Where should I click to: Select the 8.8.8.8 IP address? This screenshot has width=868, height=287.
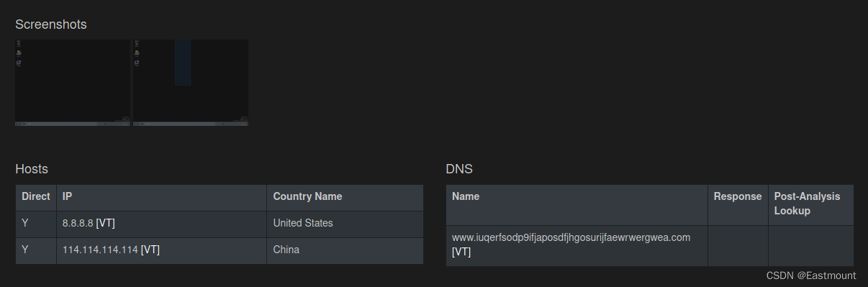78,224
